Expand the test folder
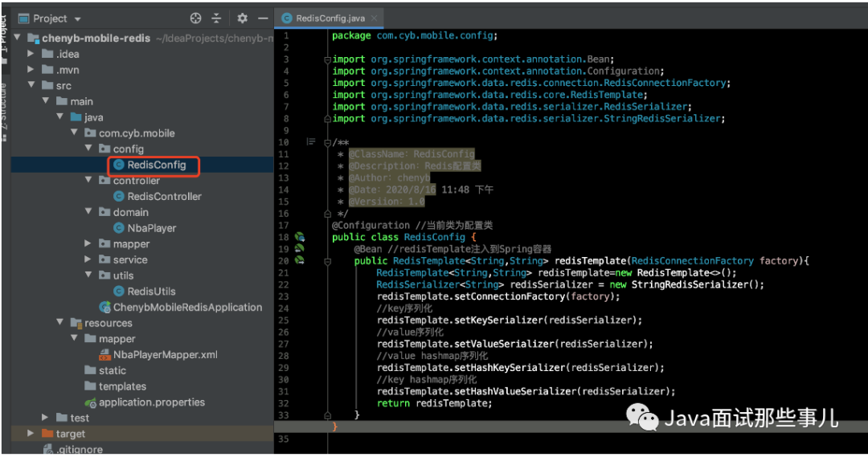The width and height of the screenshot is (868, 457). tap(46, 418)
